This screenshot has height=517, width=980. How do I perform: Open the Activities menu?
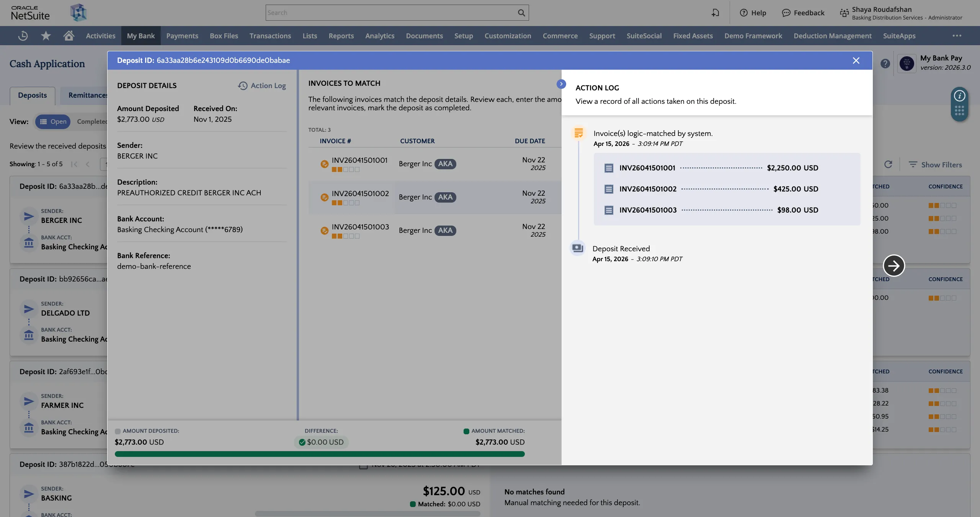point(100,36)
